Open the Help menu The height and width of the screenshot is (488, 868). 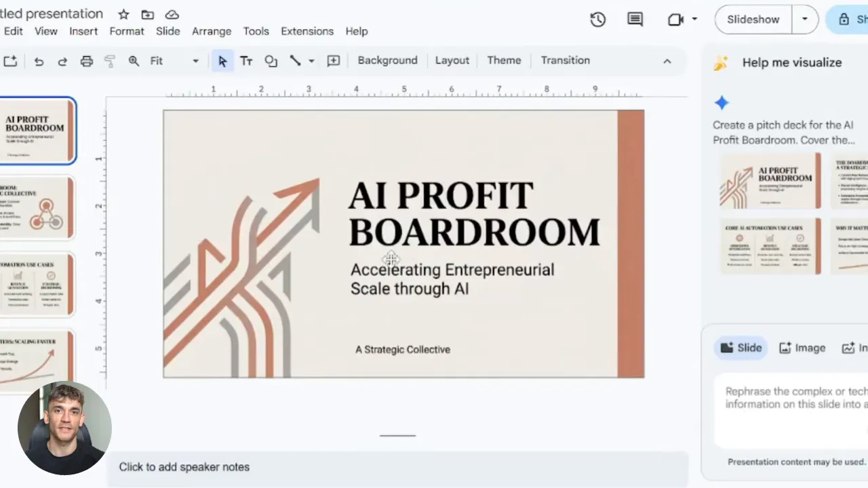click(x=357, y=31)
